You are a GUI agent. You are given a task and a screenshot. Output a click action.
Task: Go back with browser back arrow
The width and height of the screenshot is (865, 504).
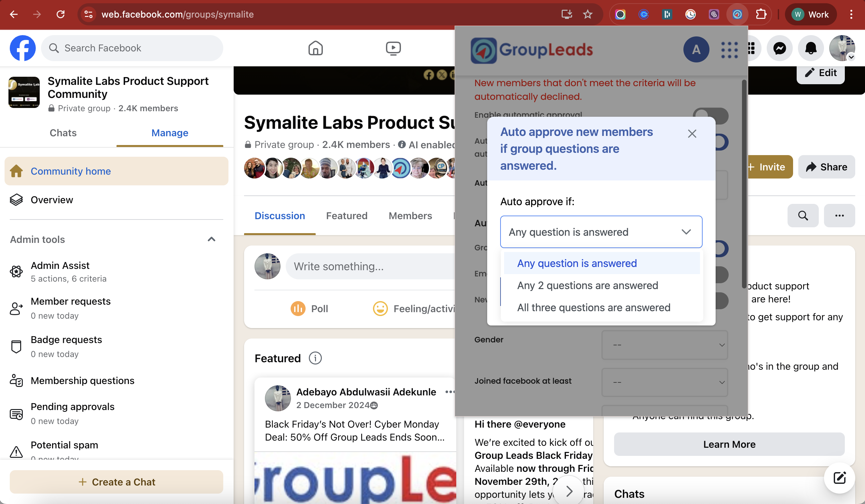click(14, 14)
